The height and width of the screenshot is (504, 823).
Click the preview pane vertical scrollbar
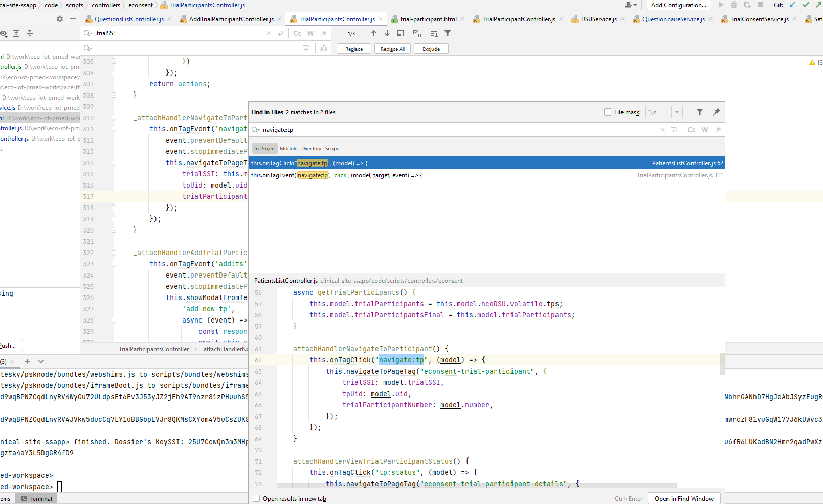tap(722, 363)
